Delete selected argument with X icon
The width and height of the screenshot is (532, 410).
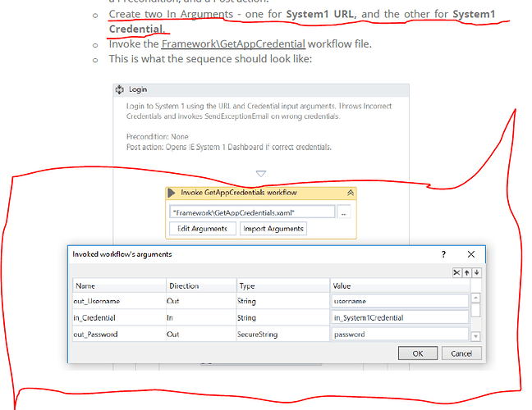[x=457, y=272]
